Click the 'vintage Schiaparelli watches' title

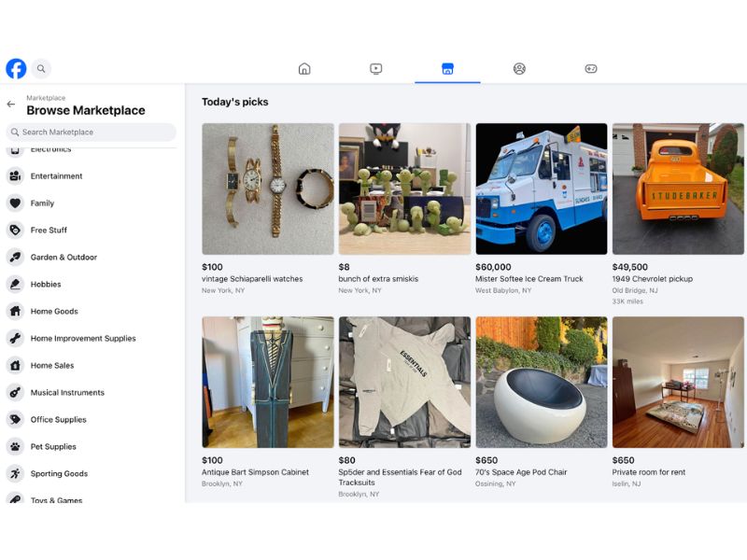click(x=252, y=279)
